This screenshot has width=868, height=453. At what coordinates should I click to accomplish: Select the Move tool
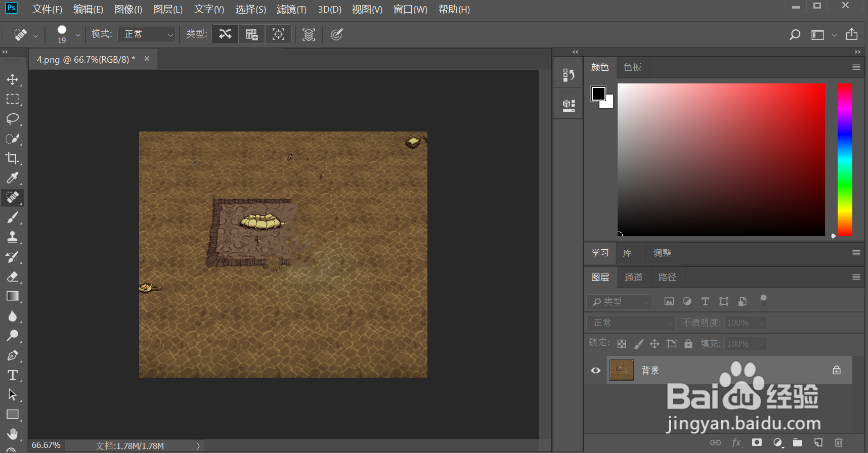tap(13, 80)
